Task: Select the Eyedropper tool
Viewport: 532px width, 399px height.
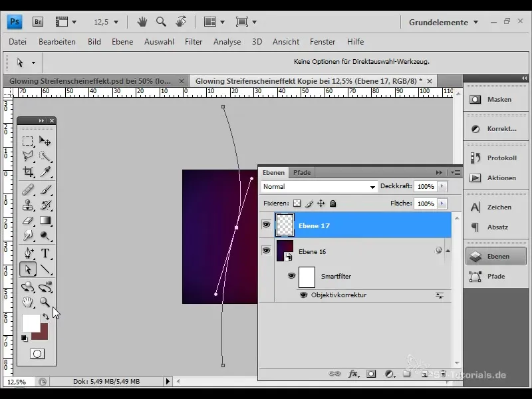Action: (x=45, y=172)
